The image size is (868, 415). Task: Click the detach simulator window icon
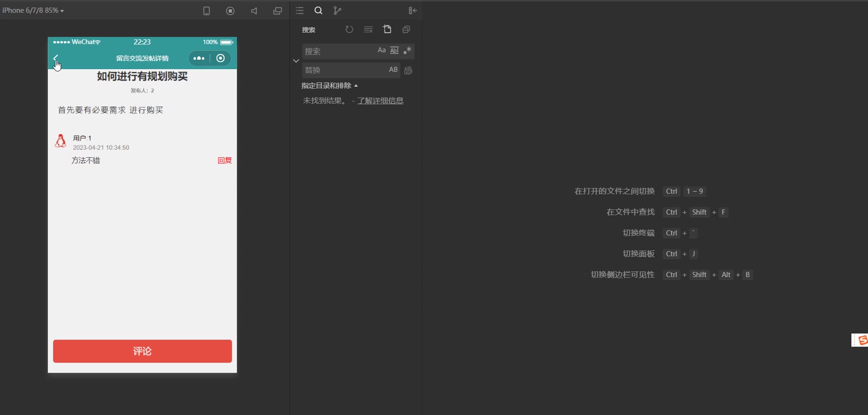click(x=278, y=11)
